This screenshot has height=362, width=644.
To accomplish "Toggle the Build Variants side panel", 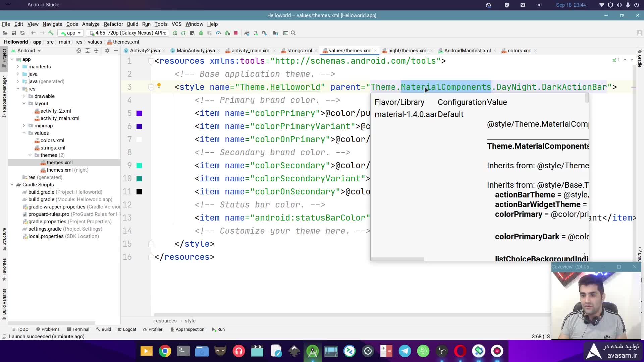I will pyautogui.click(x=4, y=302).
